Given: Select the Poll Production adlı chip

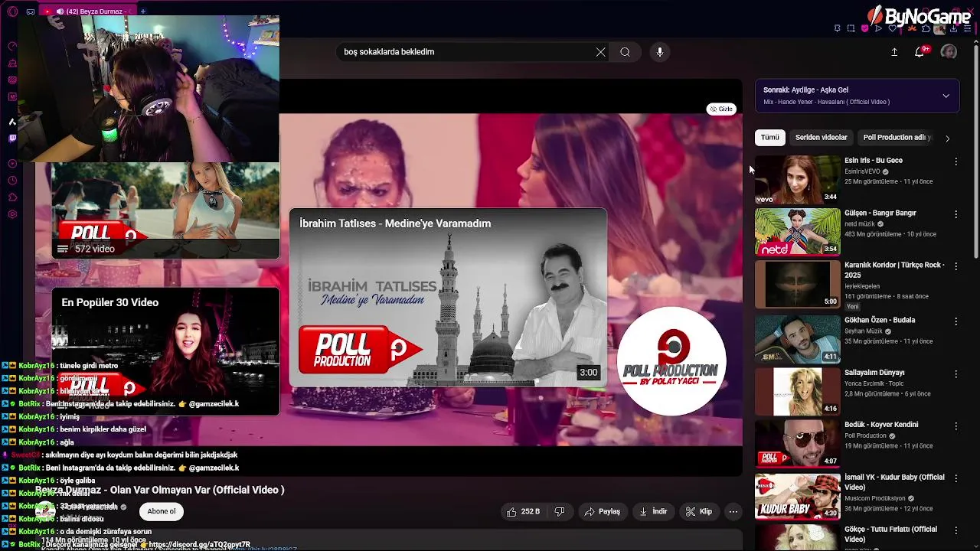Looking at the screenshot, I should click(x=897, y=138).
